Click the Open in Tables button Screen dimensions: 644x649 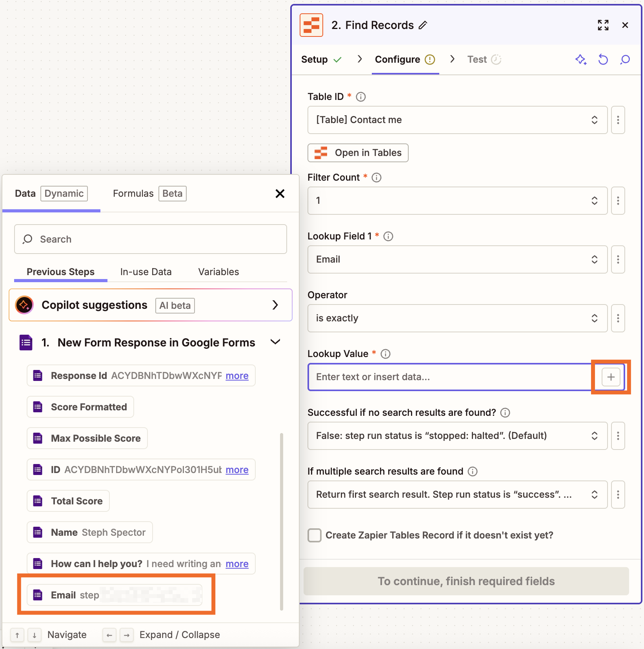[358, 153]
